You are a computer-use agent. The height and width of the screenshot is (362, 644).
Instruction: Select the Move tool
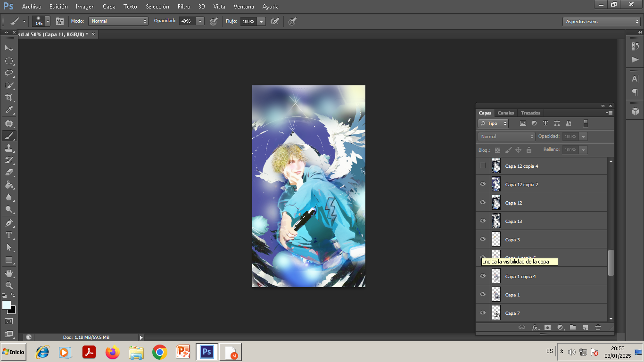click(9, 48)
